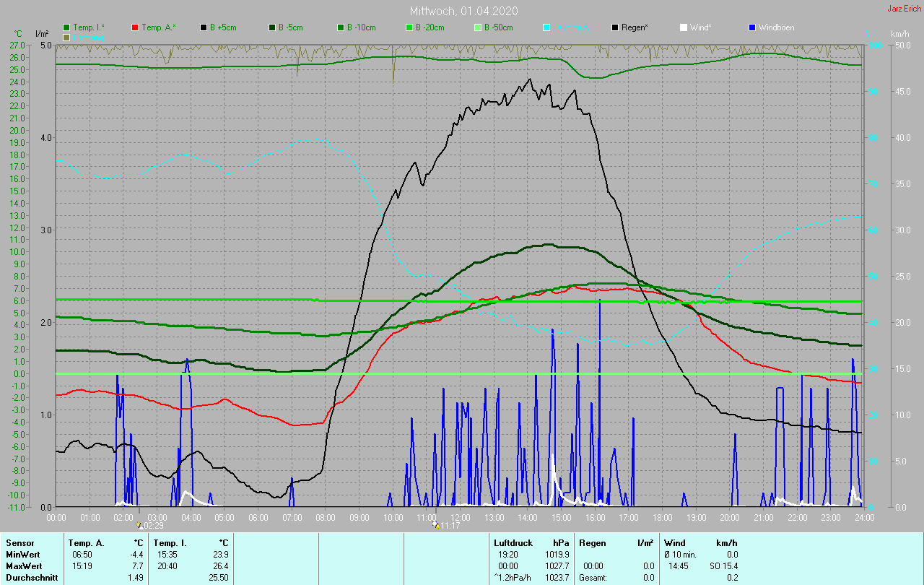Click the green Temp. I. legend swatch
The width and height of the screenshot is (924, 585).
tap(67, 27)
